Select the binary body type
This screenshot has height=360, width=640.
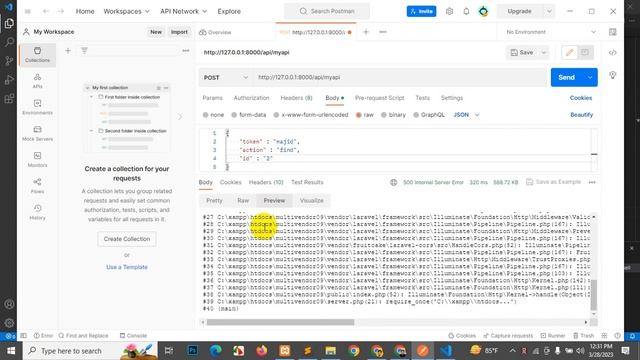pyautogui.click(x=393, y=115)
